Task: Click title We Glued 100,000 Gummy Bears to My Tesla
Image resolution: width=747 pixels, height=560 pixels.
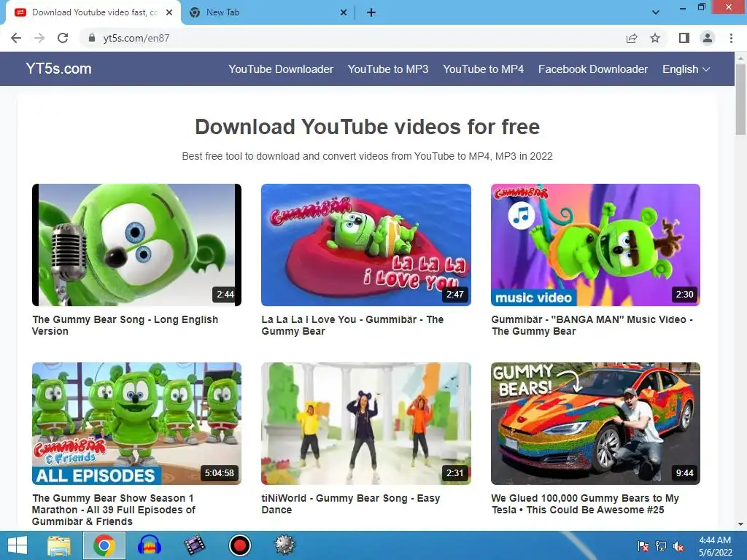Action: coord(585,504)
